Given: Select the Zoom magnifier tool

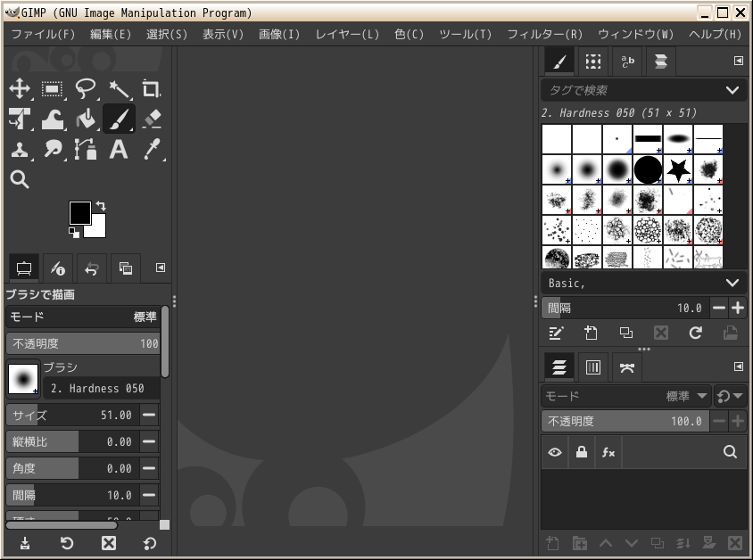Looking at the screenshot, I should pyautogui.click(x=20, y=180).
